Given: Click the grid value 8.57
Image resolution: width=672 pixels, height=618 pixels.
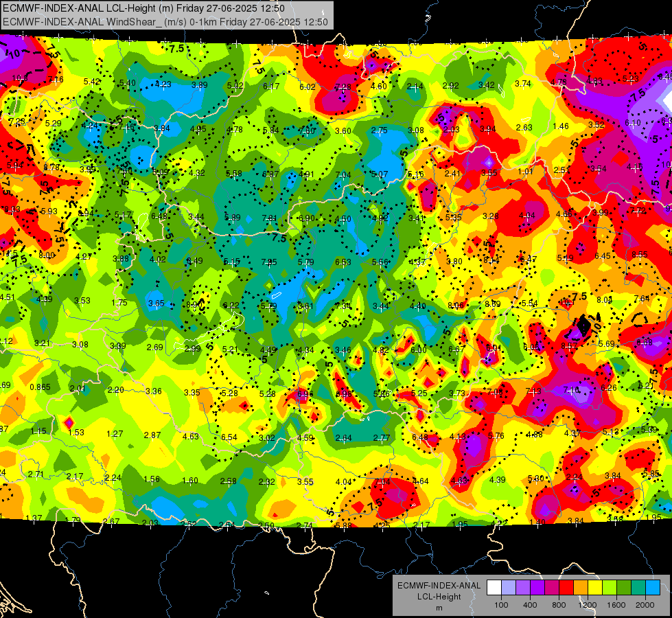Looking at the screenshot, I should [569, 346].
